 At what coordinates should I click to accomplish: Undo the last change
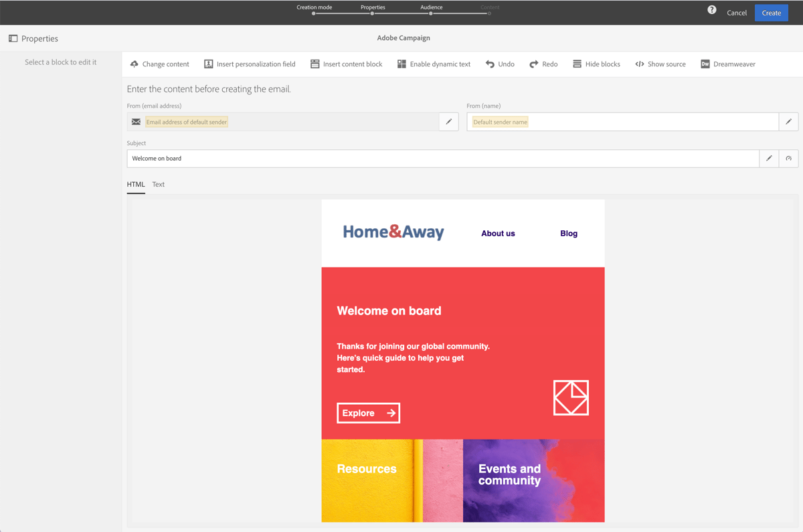point(500,64)
